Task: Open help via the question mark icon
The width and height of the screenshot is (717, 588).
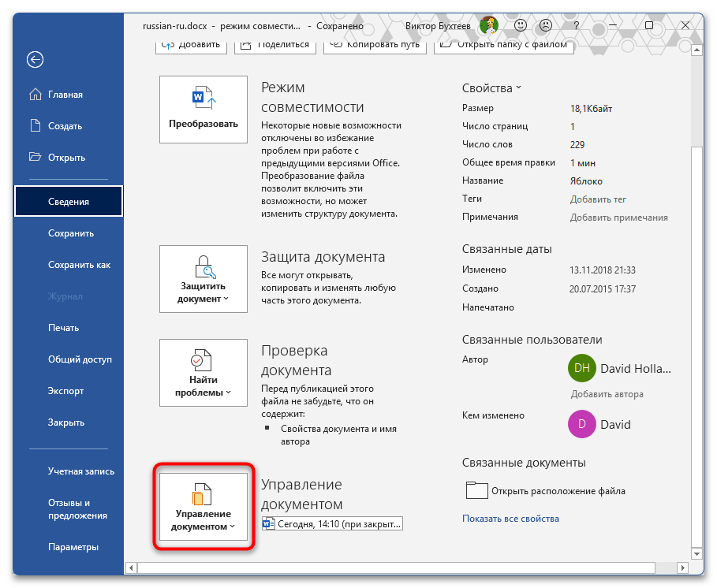Action: coord(568,25)
